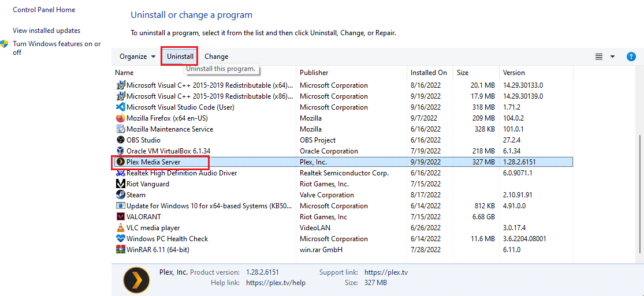644x296 pixels.
Task: Open the https://plex.tv/help help link
Action: 276,283
